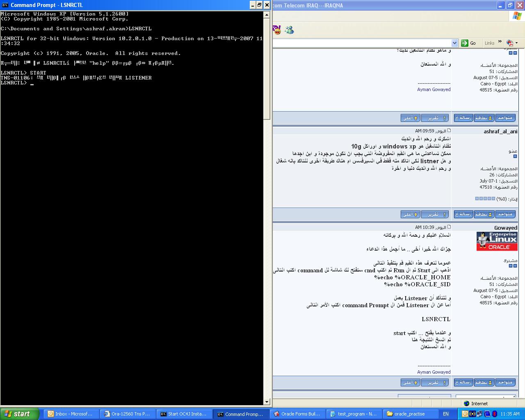Click in the browser address field
This screenshot has height=420, width=525.
point(363,43)
